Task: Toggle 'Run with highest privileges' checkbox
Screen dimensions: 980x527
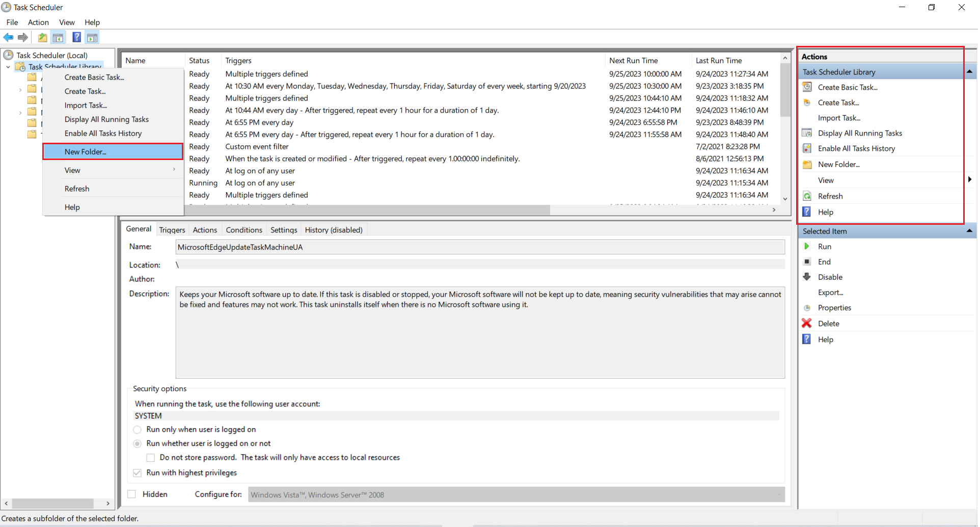Action: (x=138, y=473)
